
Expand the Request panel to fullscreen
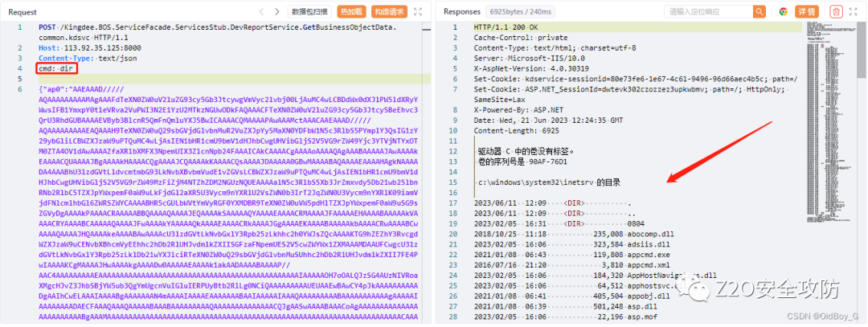tap(418, 11)
